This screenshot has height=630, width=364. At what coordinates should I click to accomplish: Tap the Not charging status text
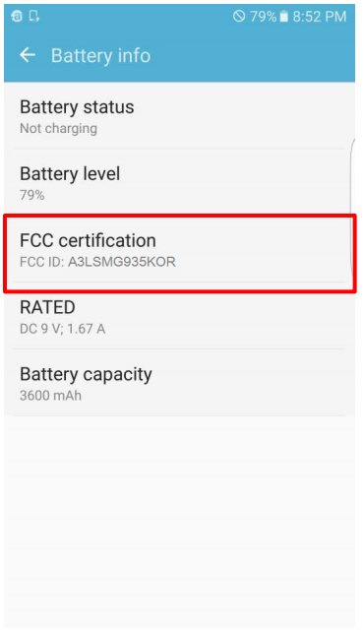click(58, 128)
